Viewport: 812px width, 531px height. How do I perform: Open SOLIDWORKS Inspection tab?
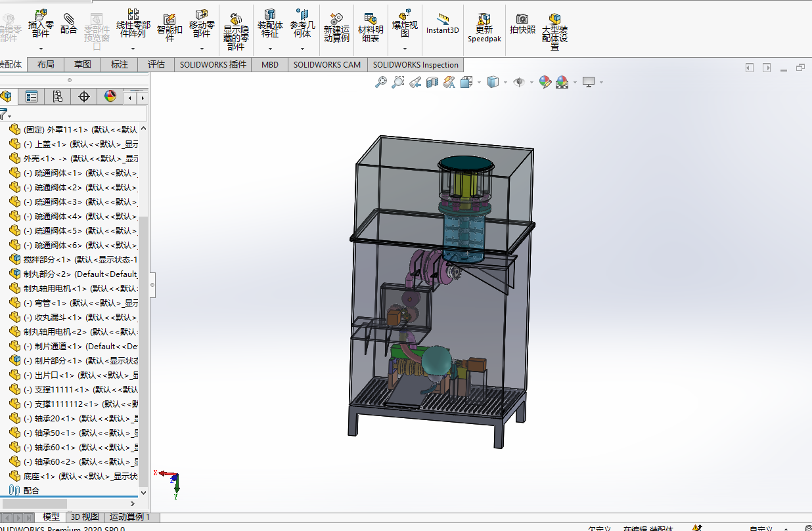(416, 64)
